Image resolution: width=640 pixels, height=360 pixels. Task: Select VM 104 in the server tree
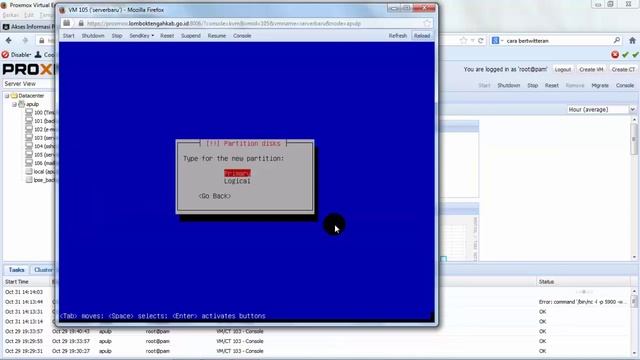[x=40, y=146]
